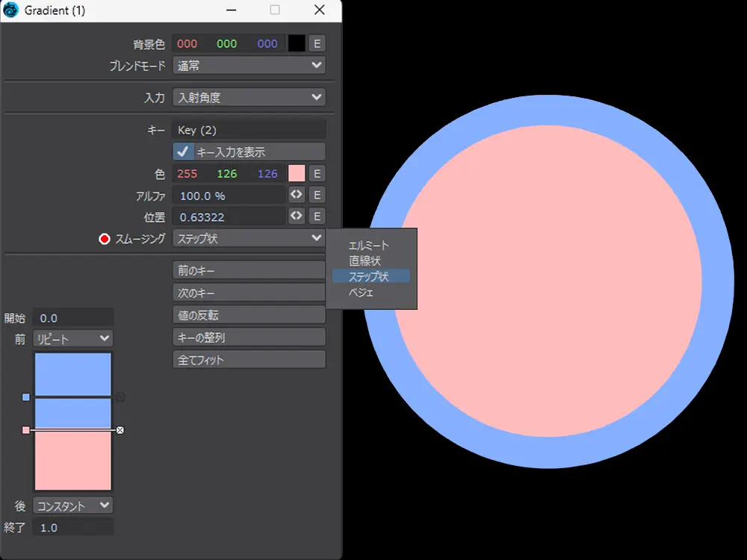Open the black 背景色 color swatch

pyautogui.click(x=297, y=43)
